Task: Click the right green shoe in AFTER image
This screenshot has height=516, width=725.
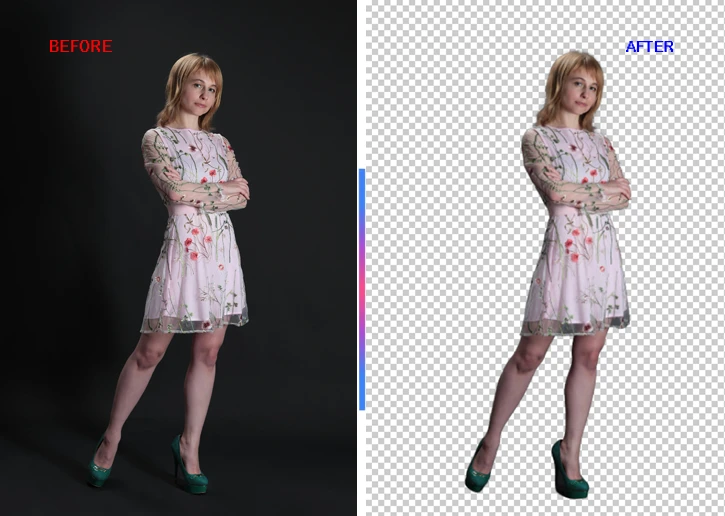Action: [x=571, y=473]
